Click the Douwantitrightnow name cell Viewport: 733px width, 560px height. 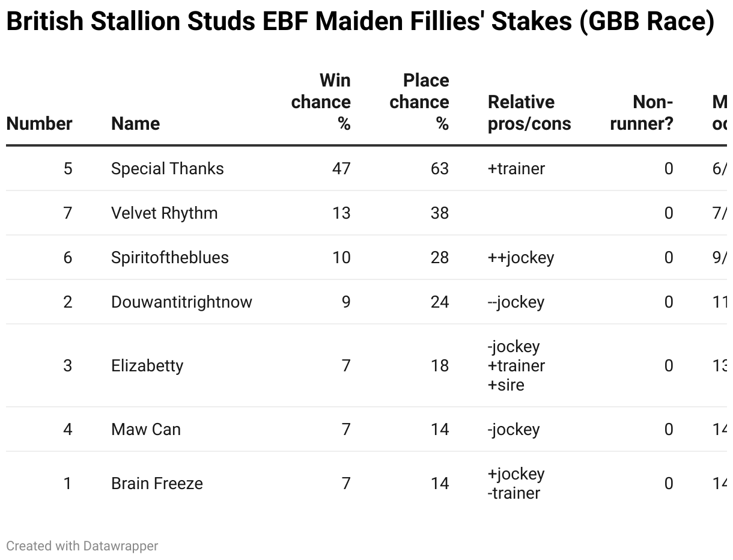pyautogui.click(x=181, y=302)
